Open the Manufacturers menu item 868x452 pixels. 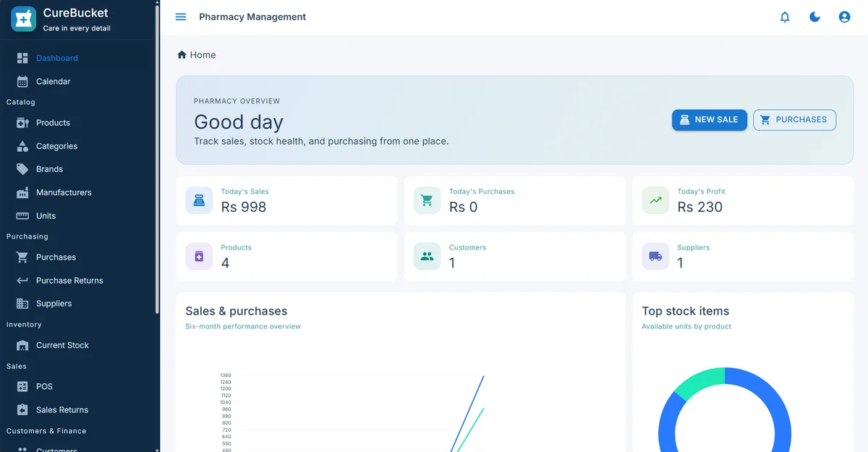click(x=78, y=192)
